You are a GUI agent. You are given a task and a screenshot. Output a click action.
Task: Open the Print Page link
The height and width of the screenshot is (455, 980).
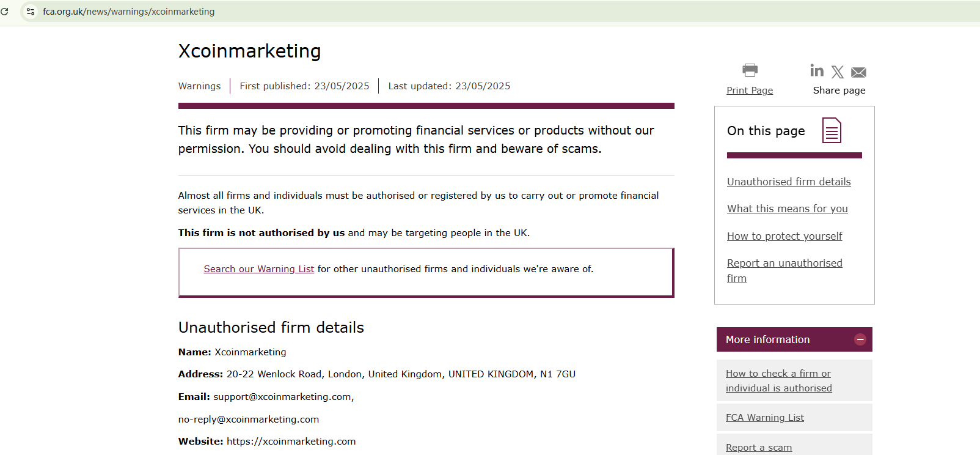(750, 91)
